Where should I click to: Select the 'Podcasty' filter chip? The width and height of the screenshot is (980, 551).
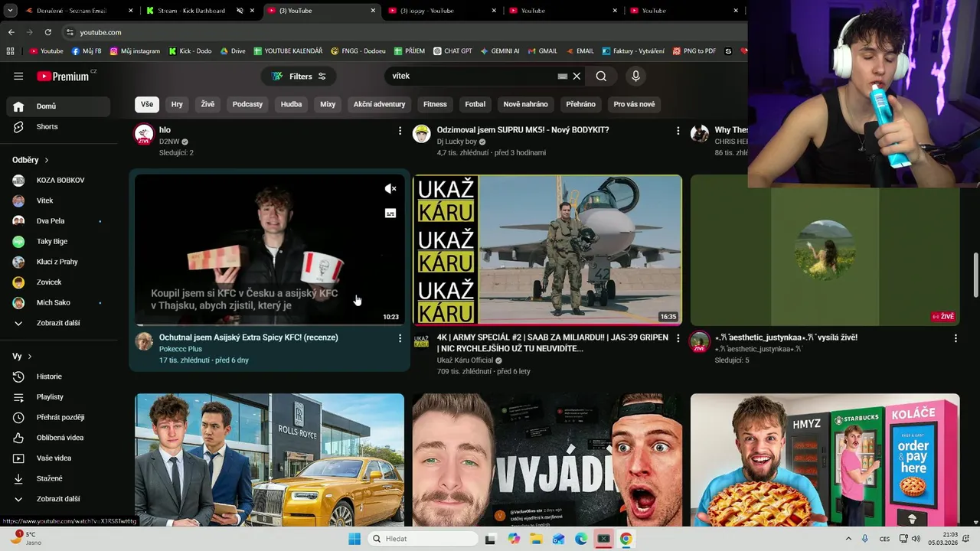click(x=247, y=104)
